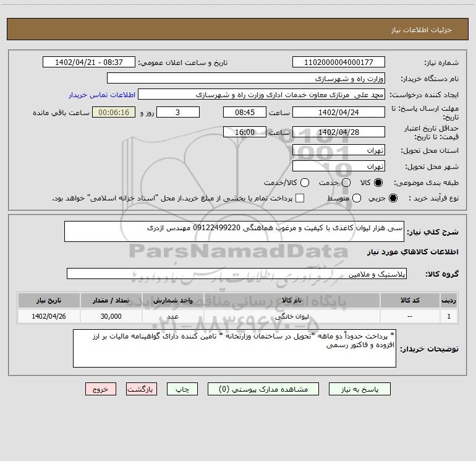
Task: Open the اطلاعات تماس خریدار link
Action: click(102, 95)
